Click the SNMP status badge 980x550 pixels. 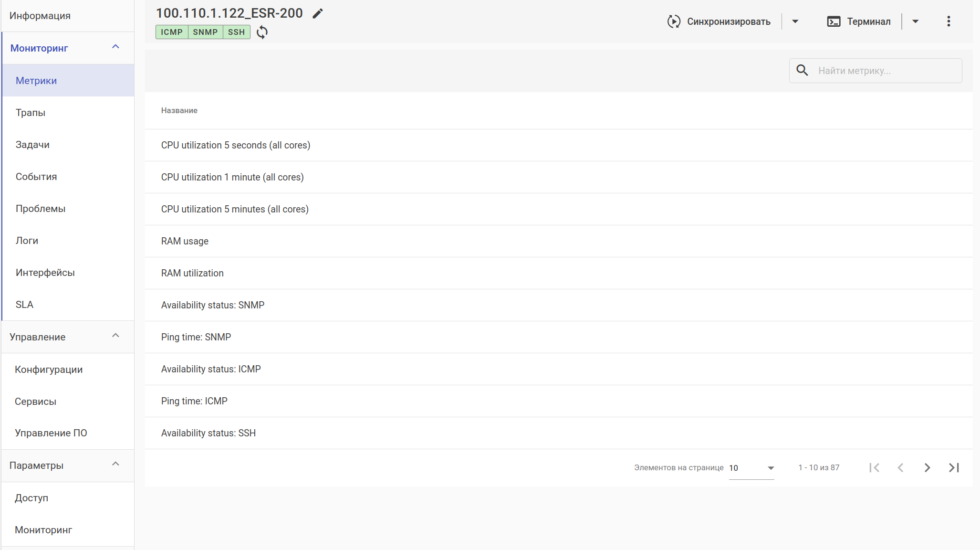click(x=205, y=32)
